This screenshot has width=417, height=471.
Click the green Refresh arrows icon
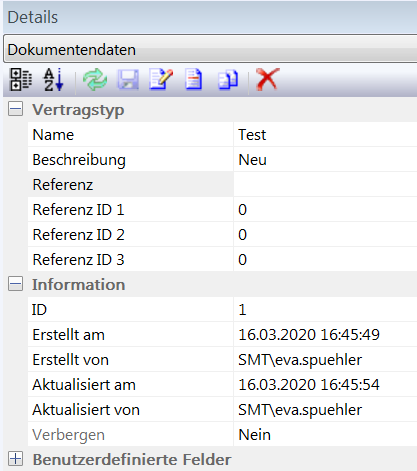(95, 79)
